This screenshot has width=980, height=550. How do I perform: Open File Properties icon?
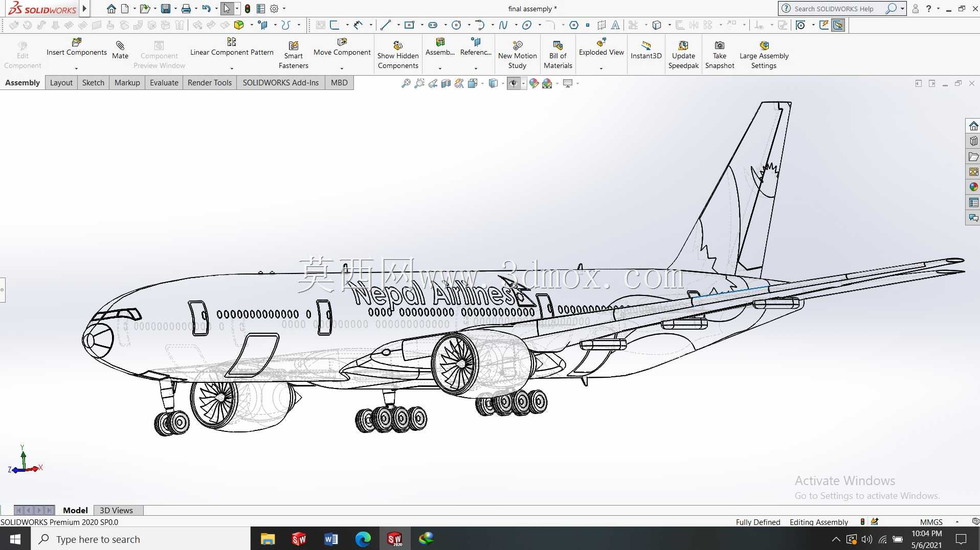pyautogui.click(x=261, y=9)
